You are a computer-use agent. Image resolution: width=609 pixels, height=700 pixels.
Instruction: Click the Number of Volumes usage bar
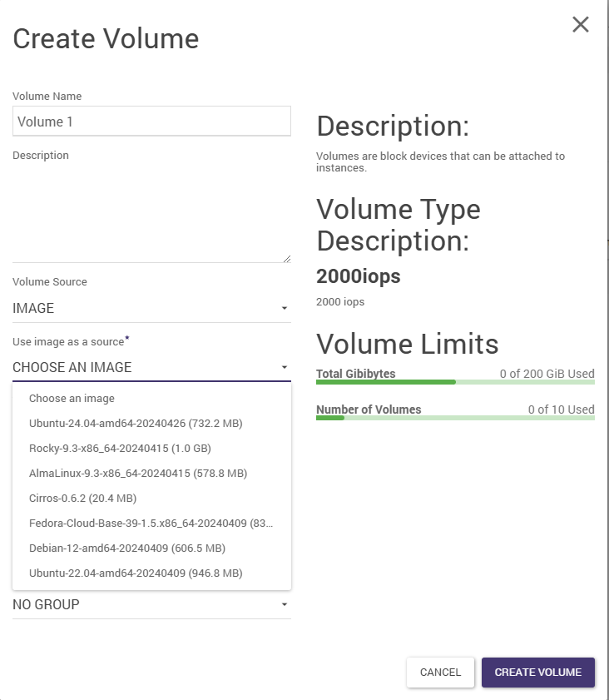point(455,418)
